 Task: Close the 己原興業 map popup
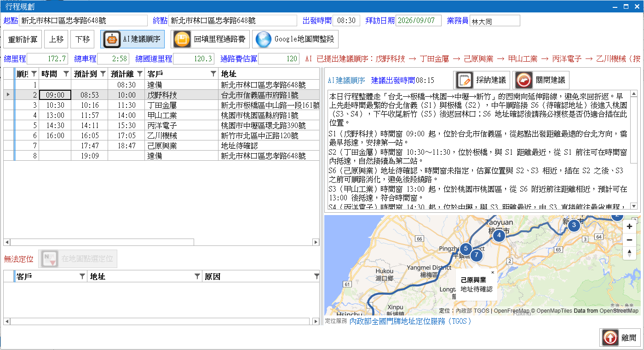(x=492, y=272)
